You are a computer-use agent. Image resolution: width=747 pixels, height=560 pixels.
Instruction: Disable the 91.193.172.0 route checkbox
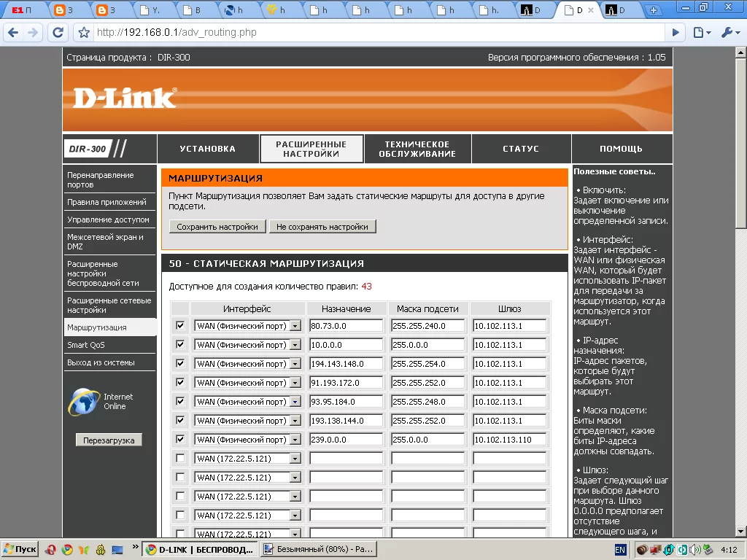coord(180,382)
